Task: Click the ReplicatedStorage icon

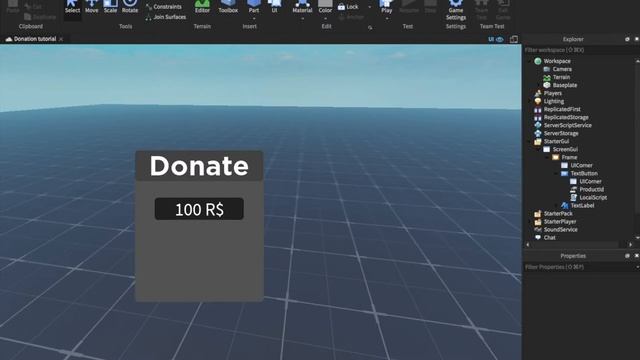Action: click(538, 117)
